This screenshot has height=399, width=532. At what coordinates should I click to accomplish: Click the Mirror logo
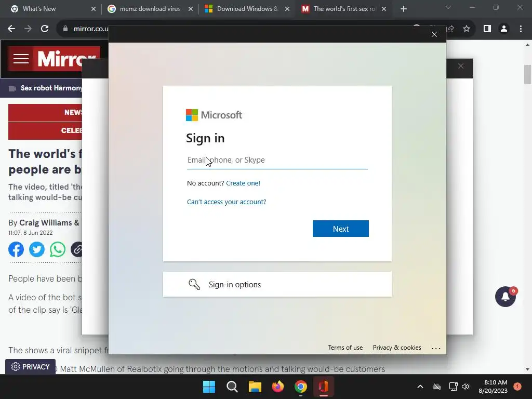click(x=66, y=59)
